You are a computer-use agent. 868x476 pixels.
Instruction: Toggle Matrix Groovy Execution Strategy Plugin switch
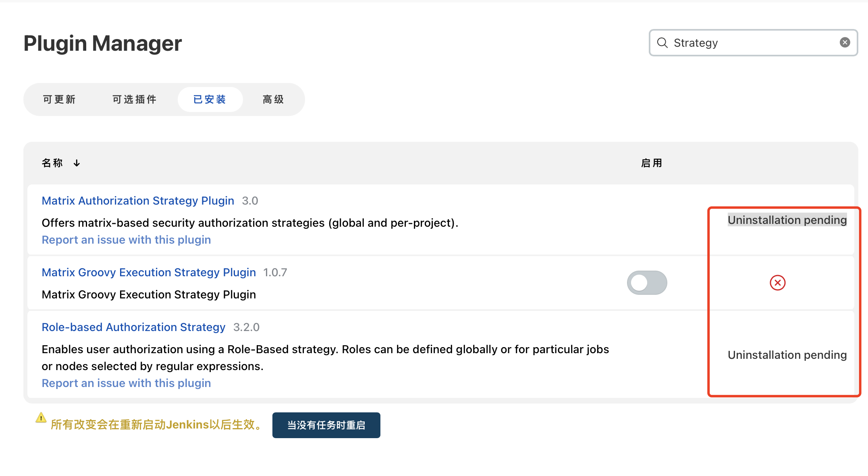647,283
